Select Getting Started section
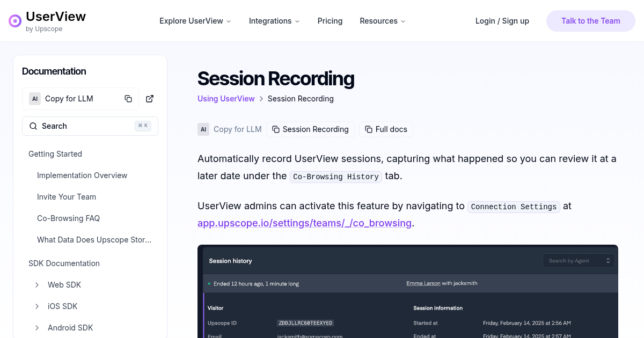The height and width of the screenshot is (338, 644). coord(55,154)
